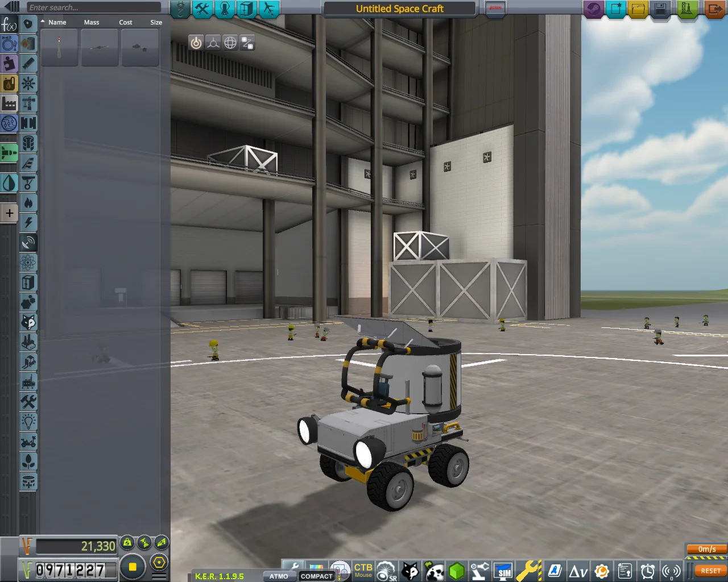Open the Filter by Manufacturer factory category
Image resolution: width=728 pixels, height=582 pixels.
coord(9,103)
